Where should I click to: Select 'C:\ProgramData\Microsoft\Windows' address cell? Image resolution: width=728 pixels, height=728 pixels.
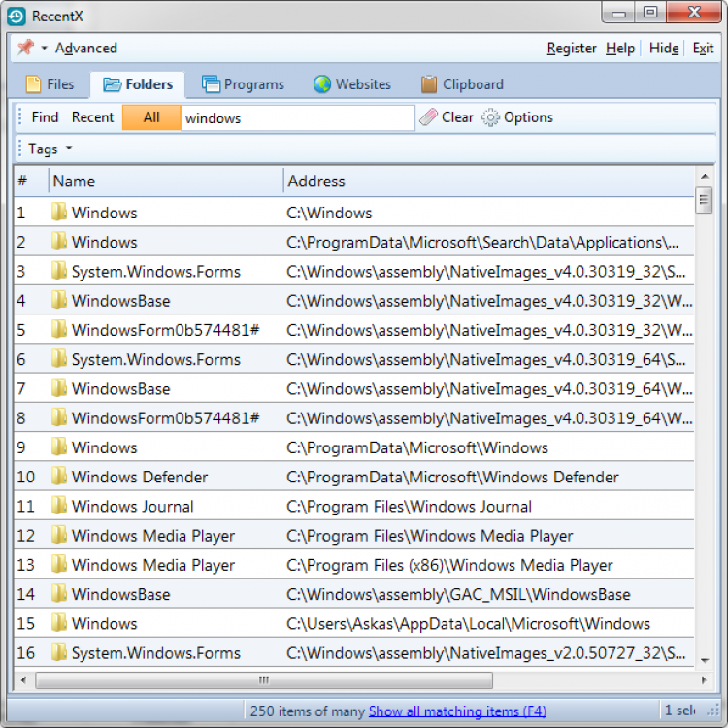point(417,447)
